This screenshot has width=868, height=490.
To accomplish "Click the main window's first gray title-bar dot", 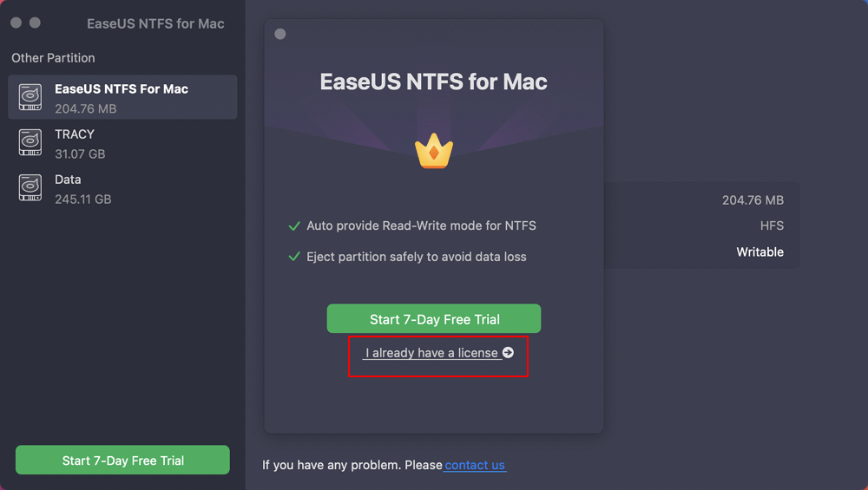I will pos(16,23).
